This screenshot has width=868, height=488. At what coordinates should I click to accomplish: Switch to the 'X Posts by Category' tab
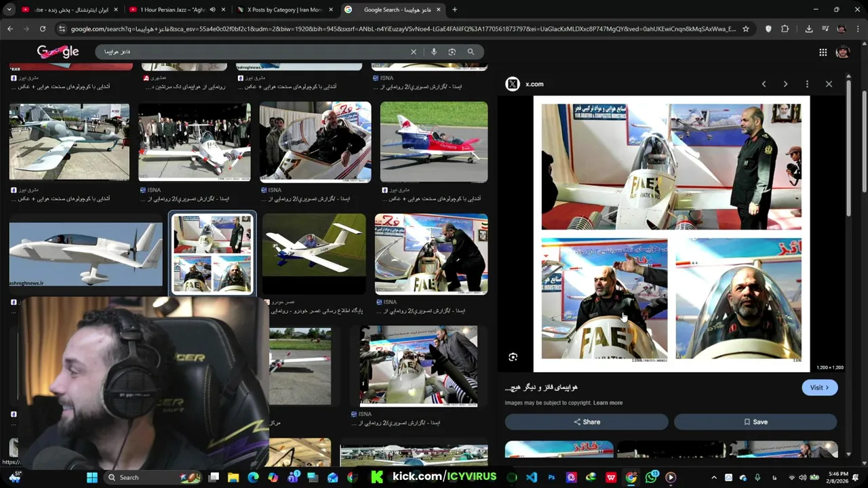(285, 9)
